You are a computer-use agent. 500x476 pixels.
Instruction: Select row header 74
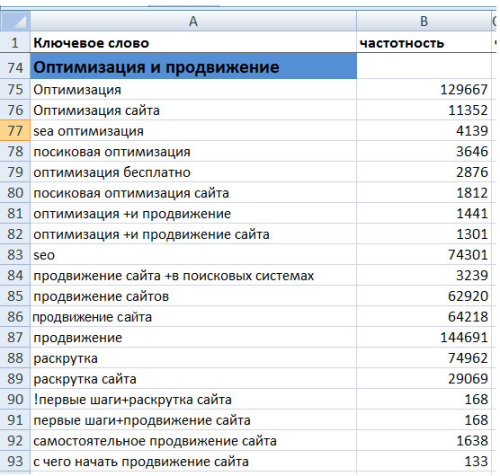15,67
